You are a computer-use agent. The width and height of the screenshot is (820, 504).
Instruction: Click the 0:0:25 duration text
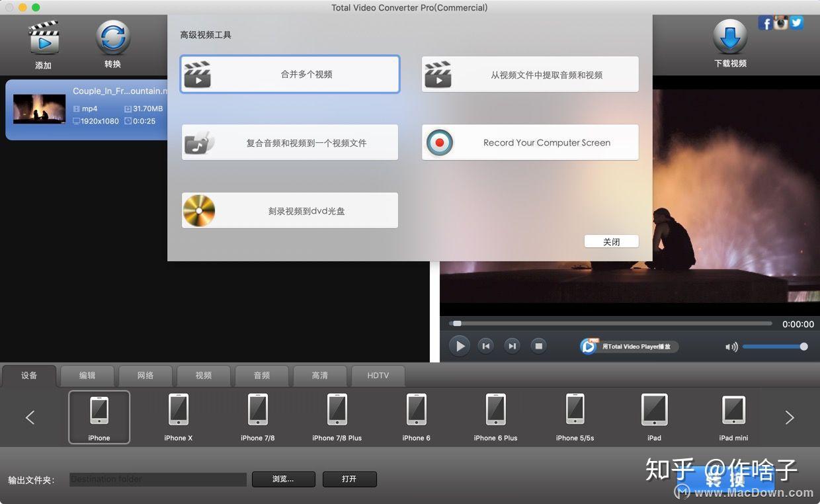pos(143,121)
